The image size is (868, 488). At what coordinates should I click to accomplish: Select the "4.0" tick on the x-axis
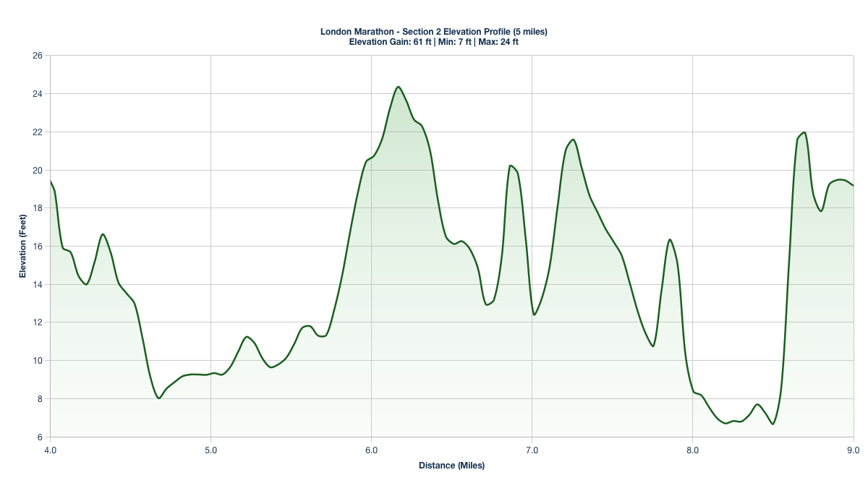pos(49,449)
